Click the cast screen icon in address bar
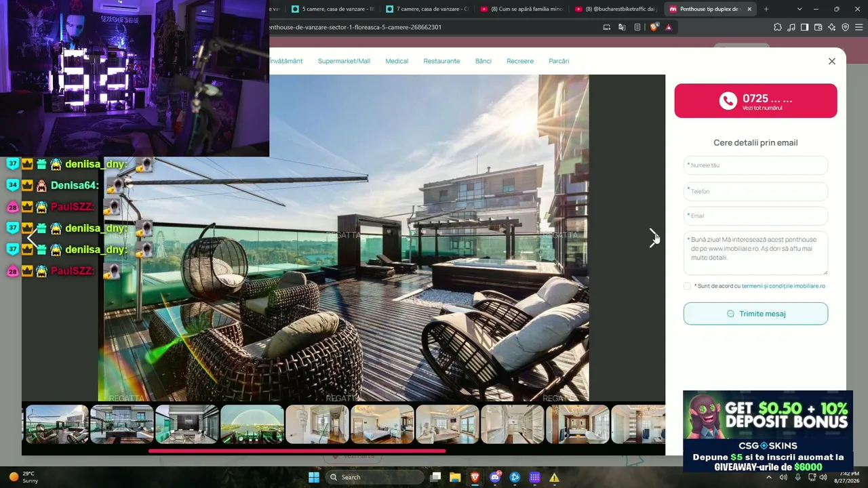The height and width of the screenshot is (488, 868). click(607, 27)
